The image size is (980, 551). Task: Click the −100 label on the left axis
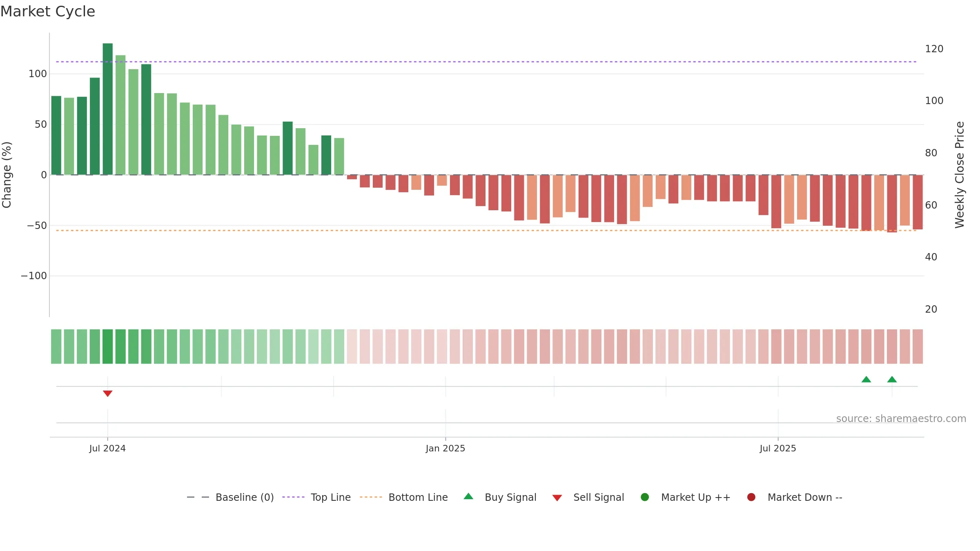tap(34, 276)
